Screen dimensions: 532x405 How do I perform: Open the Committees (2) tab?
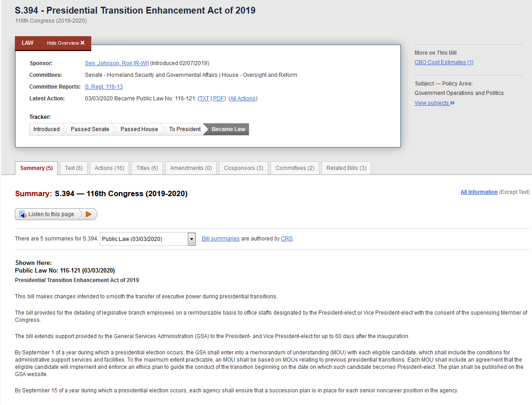(x=295, y=168)
